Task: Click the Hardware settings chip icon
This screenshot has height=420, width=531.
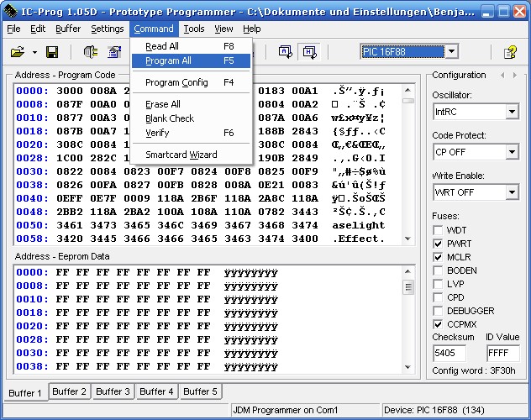Action: point(91,52)
